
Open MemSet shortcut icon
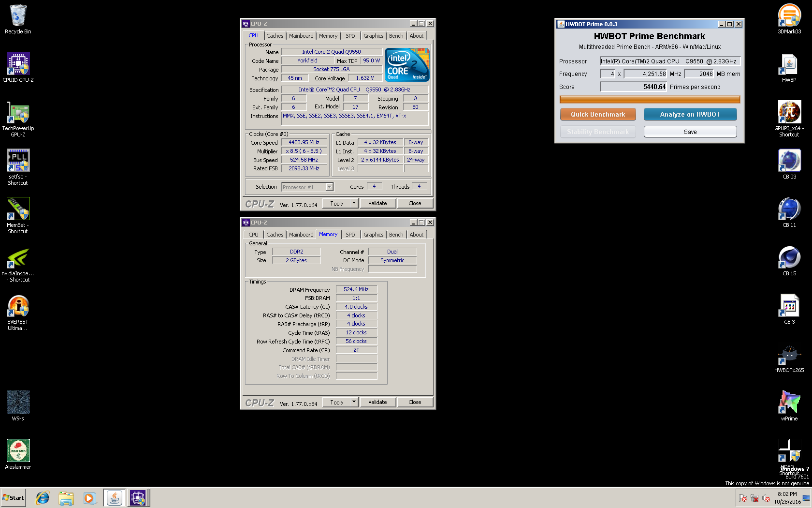(18, 216)
